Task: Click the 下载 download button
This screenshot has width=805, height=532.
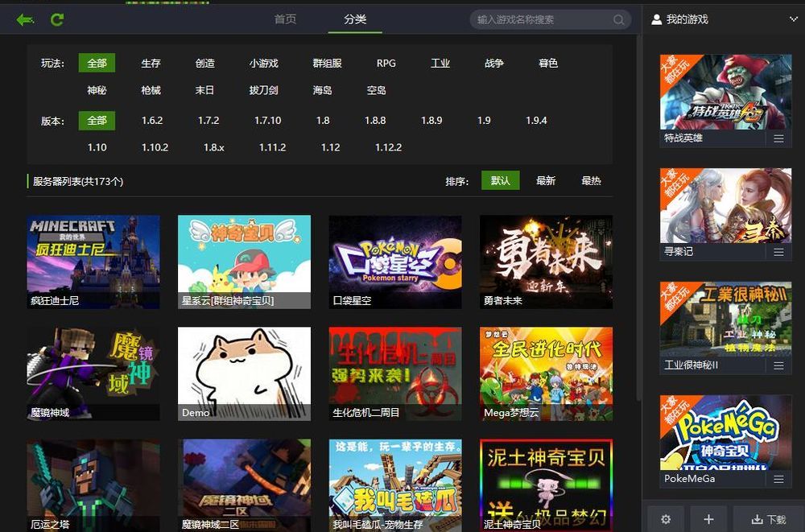Action: [769, 519]
